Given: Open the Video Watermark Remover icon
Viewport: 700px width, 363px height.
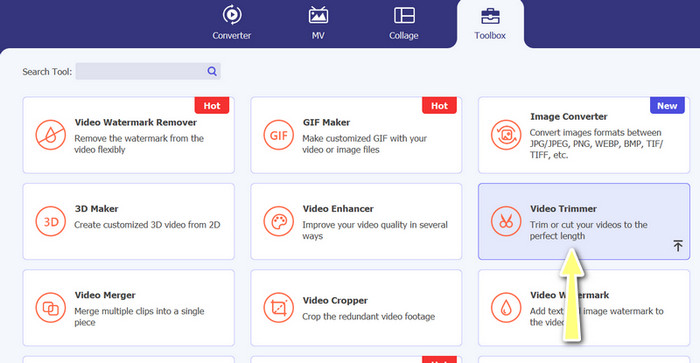Looking at the screenshot, I should pos(50,135).
